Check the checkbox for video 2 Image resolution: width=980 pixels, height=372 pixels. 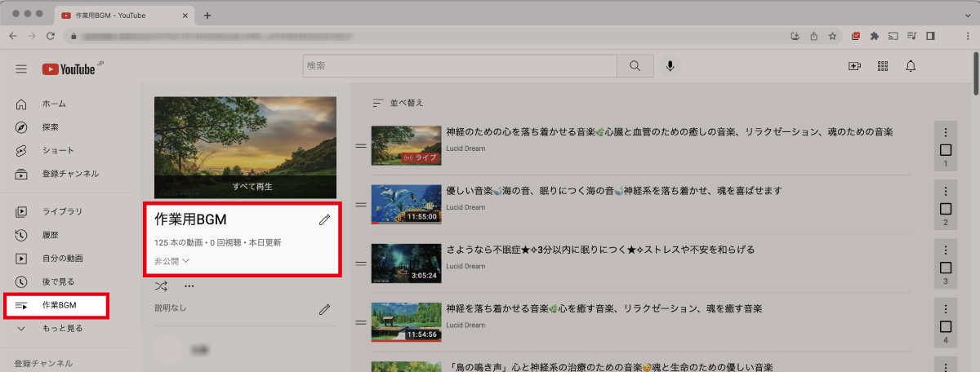pos(946,209)
